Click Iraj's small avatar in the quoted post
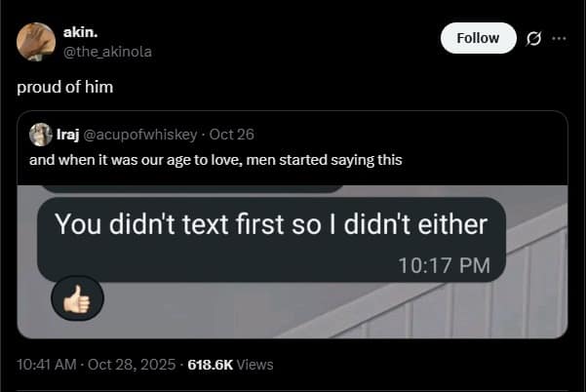Viewport: 586px width, 392px height. pyautogui.click(x=41, y=135)
